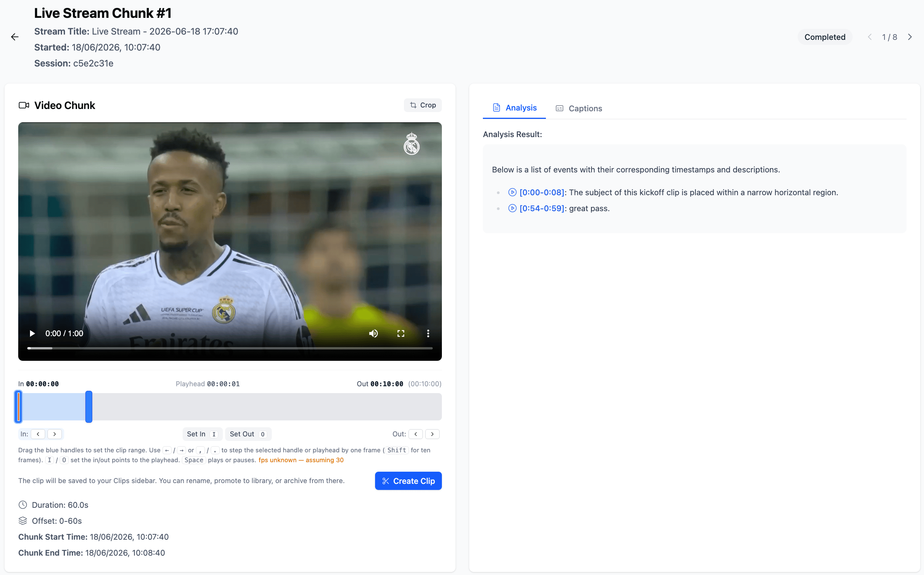Screen dimensions: 924x575
Task: Click the Playhead 00:00:01 timecode
Action: pos(208,384)
